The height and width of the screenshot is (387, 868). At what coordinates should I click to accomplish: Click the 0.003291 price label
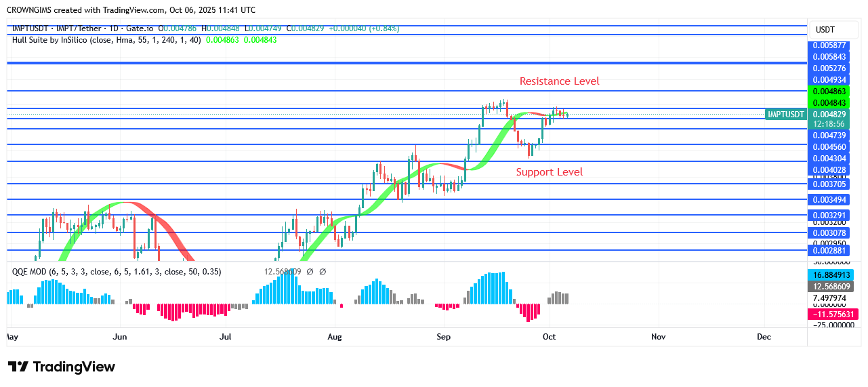(x=829, y=215)
